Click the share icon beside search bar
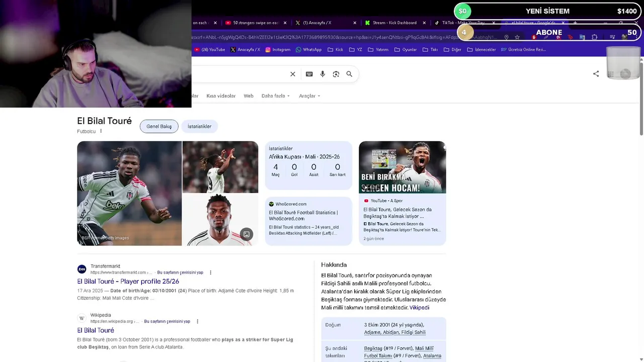Viewport: 644px width, 362px height. (x=596, y=74)
